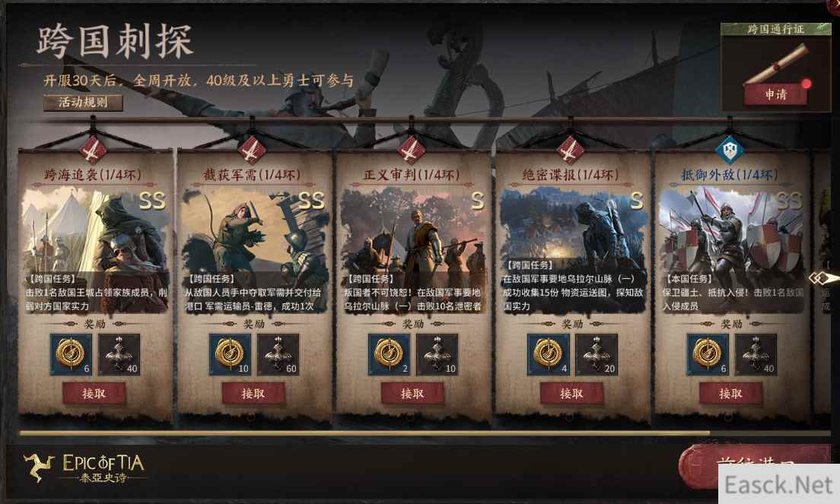Screen dimensions: 840x504
Task: Click the passport scroll icon under 跨国通行证
Action: click(776, 64)
